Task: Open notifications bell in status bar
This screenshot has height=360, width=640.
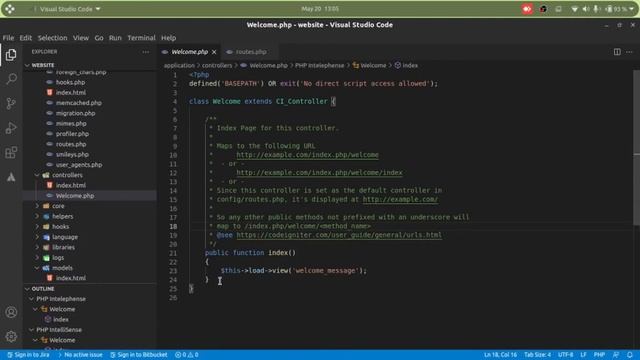Action: (630, 355)
